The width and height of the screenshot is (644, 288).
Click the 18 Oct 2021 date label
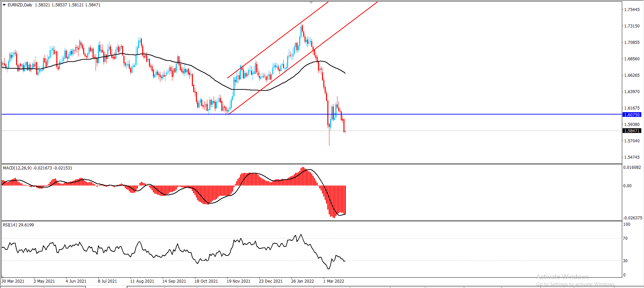[x=206, y=281]
